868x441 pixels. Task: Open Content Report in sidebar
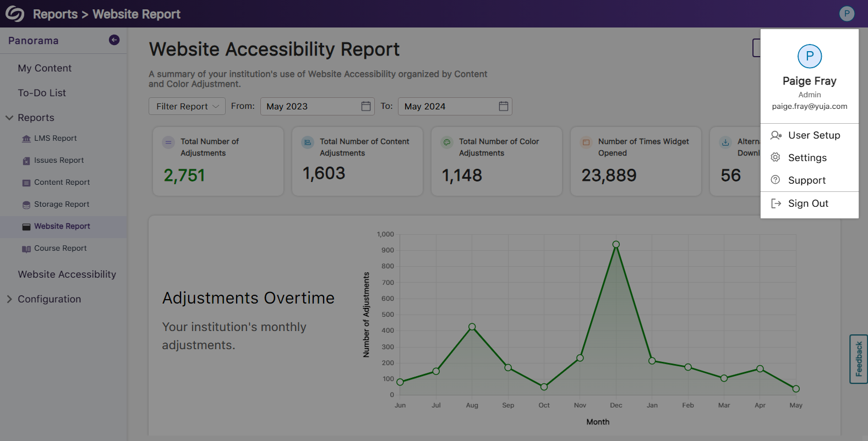(62, 182)
